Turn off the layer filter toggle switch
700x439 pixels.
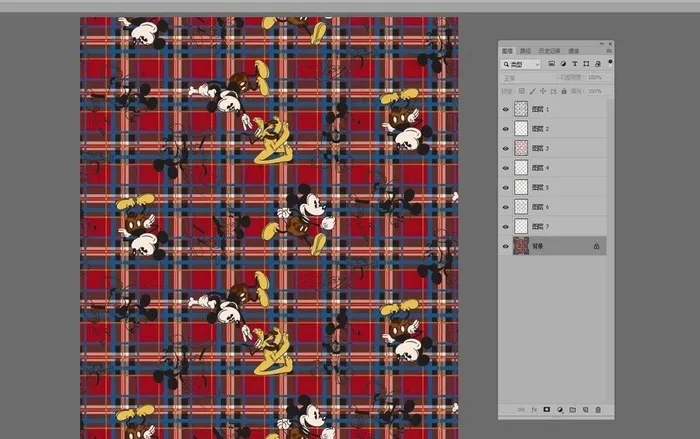(609, 64)
